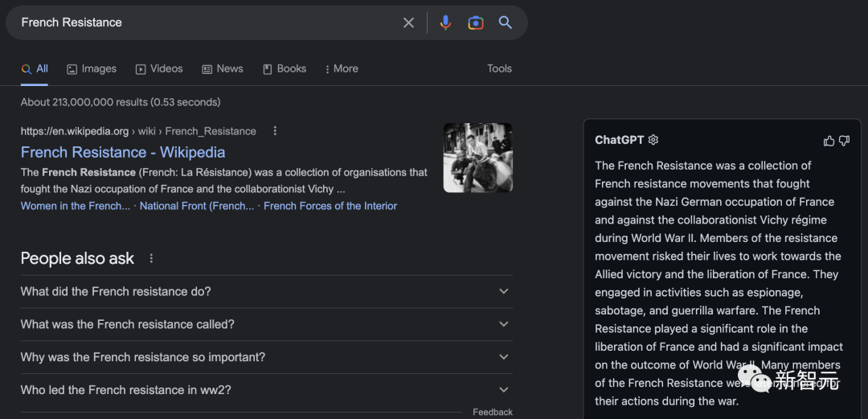Open the French Forces of the Interior link
Screen dimensions: 868x419
(330, 206)
